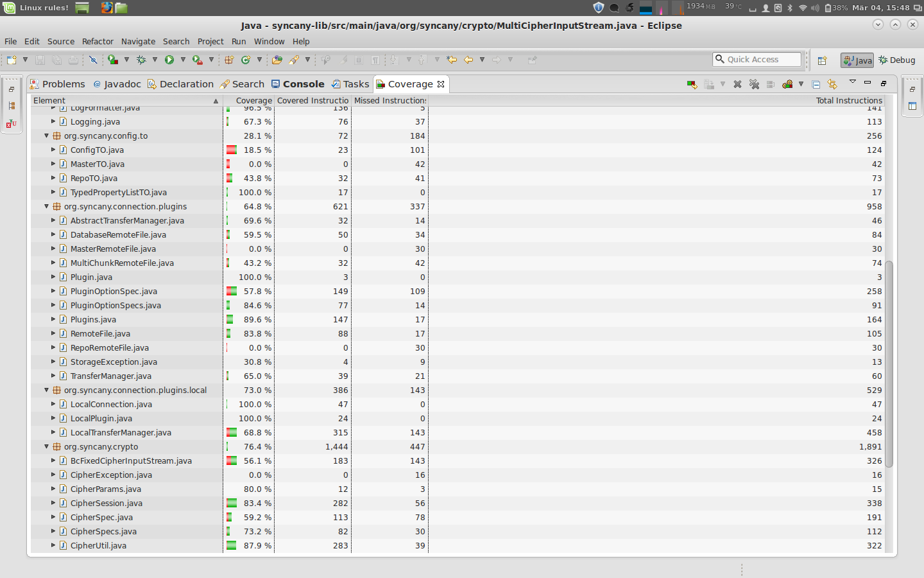Relaunch the coverage session

(692, 84)
